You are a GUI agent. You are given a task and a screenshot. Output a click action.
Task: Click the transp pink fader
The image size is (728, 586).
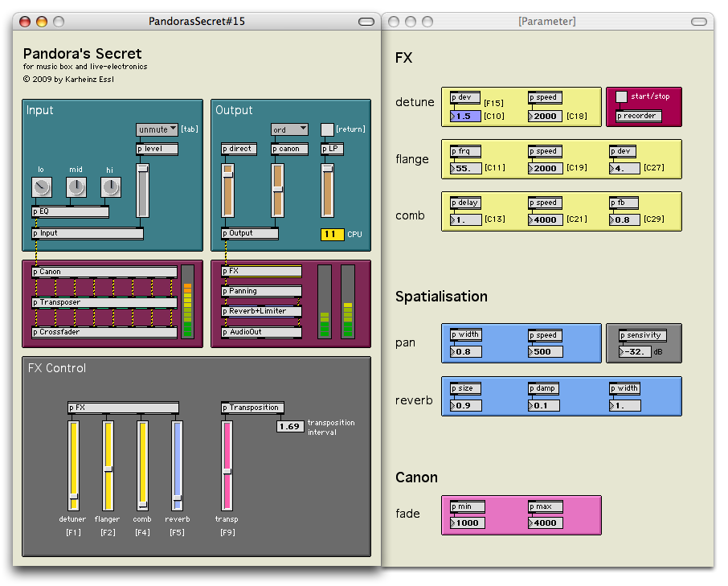click(x=227, y=466)
